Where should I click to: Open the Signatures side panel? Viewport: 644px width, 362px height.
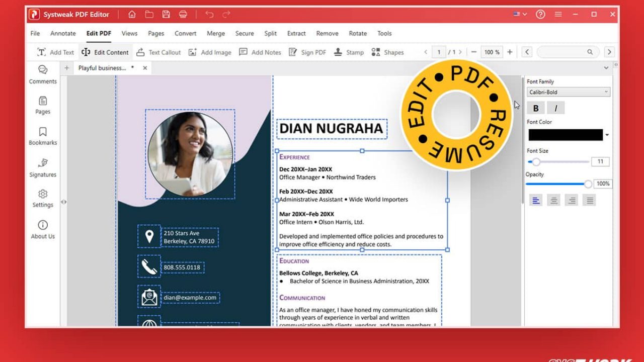[x=43, y=168]
